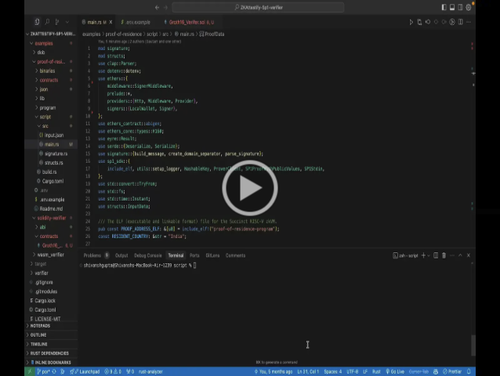Image resolution: width=500 pixels, height=376 pixels.
Task: Open the settings gear in title bar
Action: click(468, 7)
